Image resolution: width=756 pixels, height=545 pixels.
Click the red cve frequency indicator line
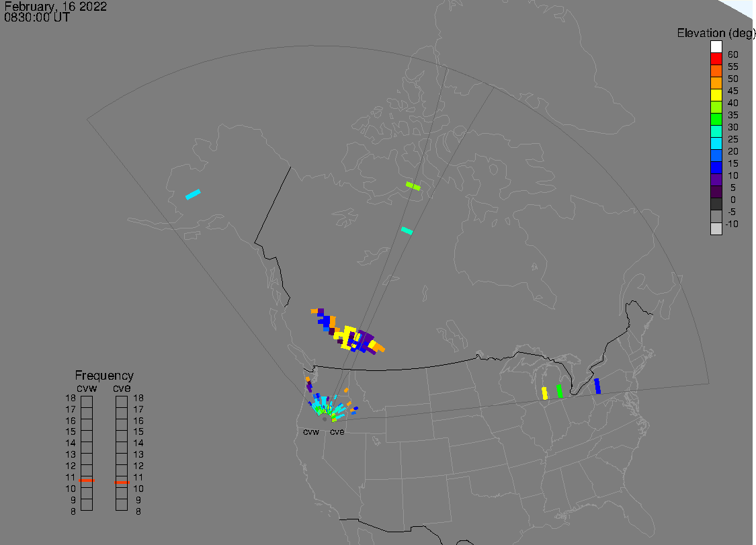(x=122, y=481)
